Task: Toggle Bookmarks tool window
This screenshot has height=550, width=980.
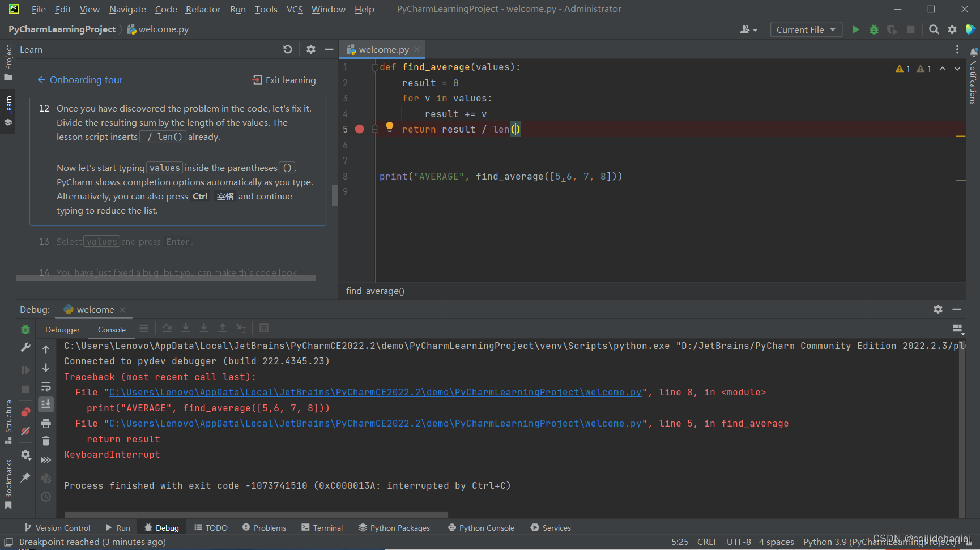Action: (x=8, y=484)
